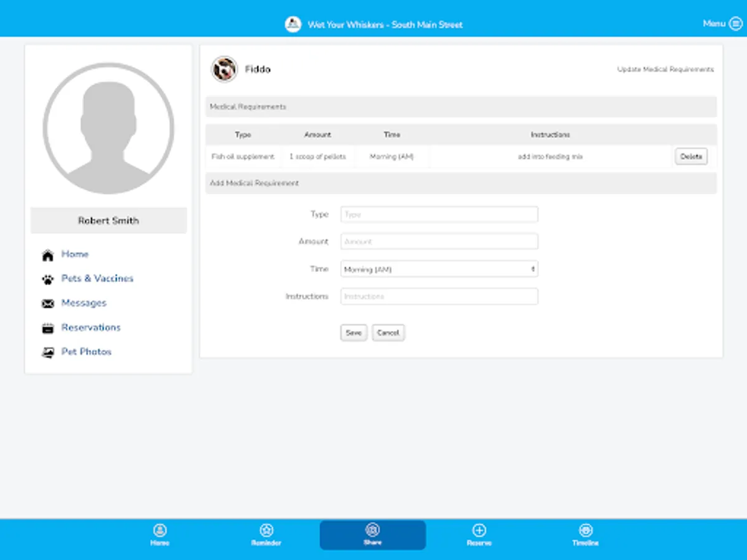Click the Cancel button

(x=388, y=333)
